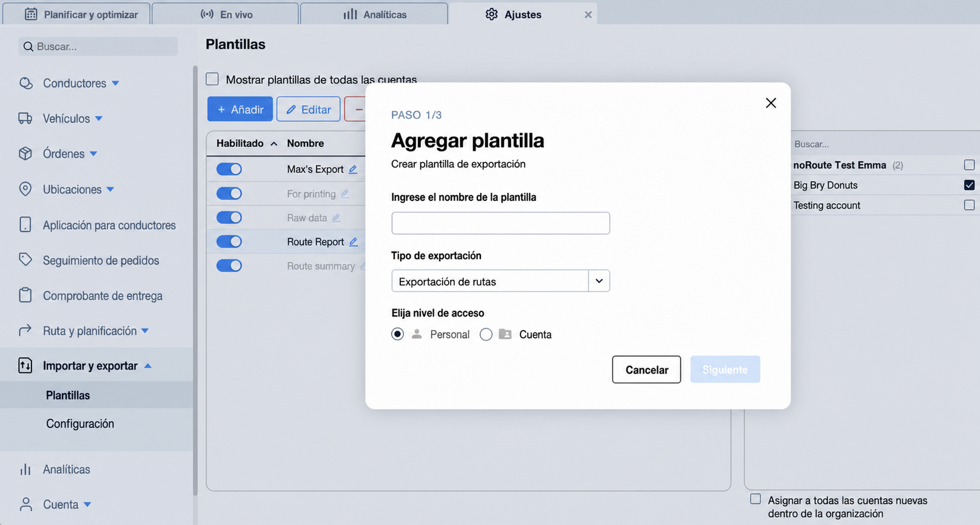The image size is (980, 525).
Task: Click the edit pencil beside Route Report
Action: [x=354, y=241]
